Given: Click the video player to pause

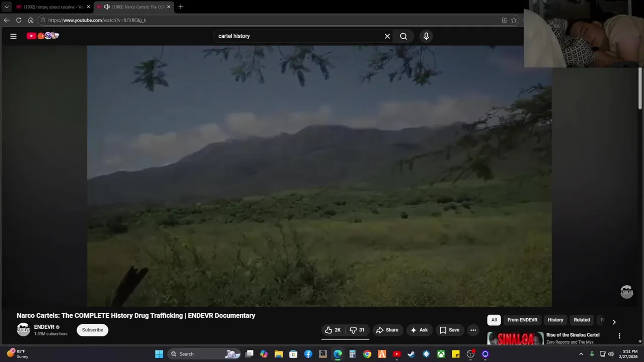Looking at the screenshot, I should coord(319,176).
